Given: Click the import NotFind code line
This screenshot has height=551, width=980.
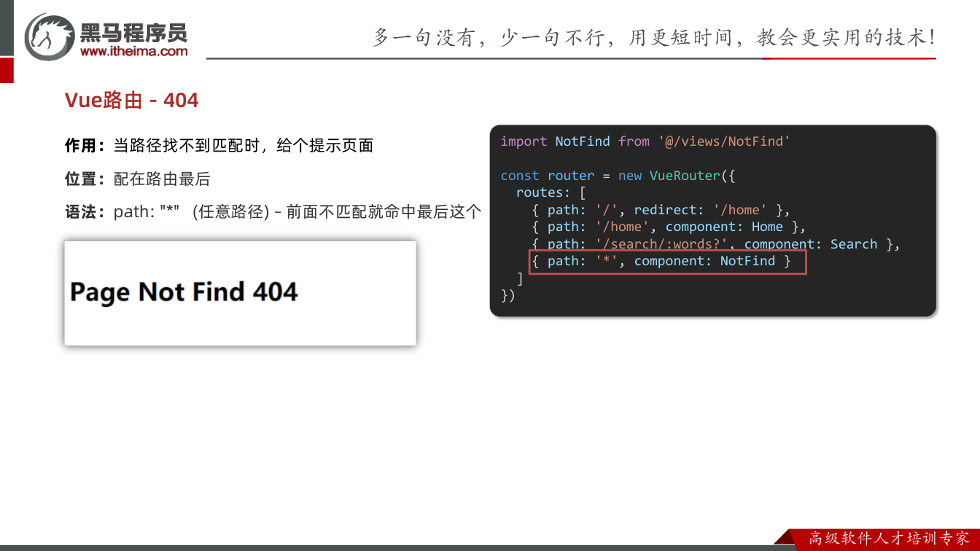Looking at the screenshot, I should coord(645,141).
